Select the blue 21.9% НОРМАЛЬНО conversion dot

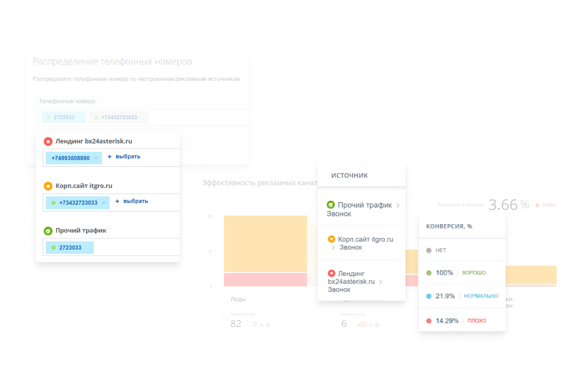point(429,296)
